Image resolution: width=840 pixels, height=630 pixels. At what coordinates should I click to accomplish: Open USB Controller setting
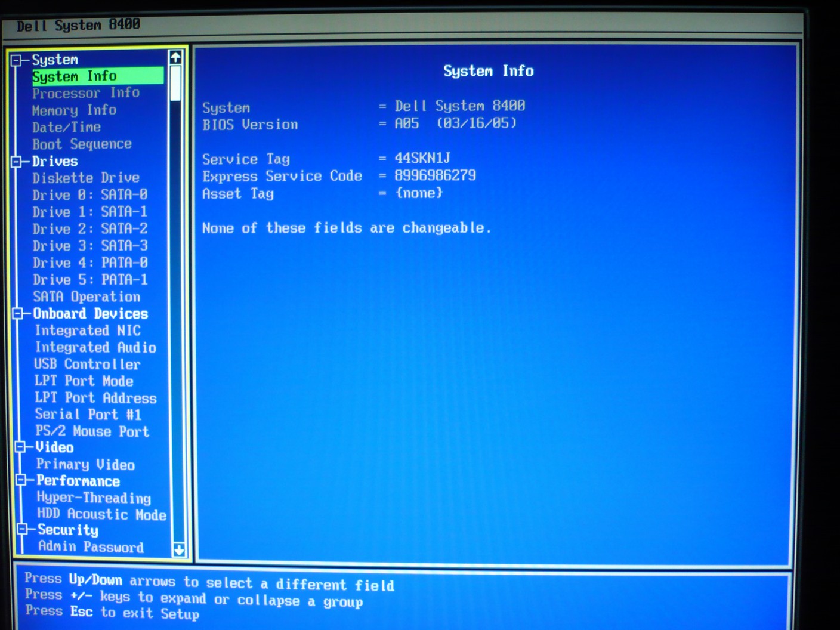[x=87, y=364]
